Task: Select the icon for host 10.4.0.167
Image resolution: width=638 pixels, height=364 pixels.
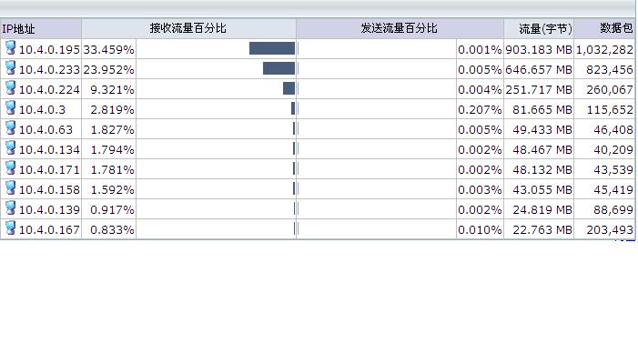Action: [x=11, y=227]
